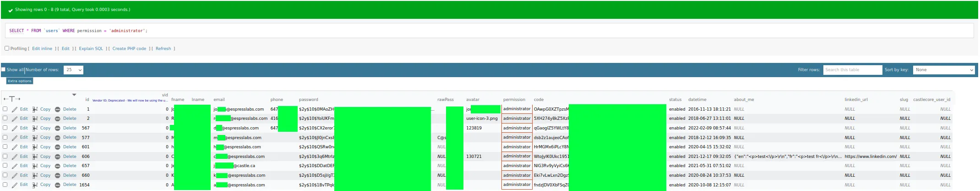This screenshot has height=191, width=980.
Task: Click the copy icon for row id 1654
Action: point(35,185)
